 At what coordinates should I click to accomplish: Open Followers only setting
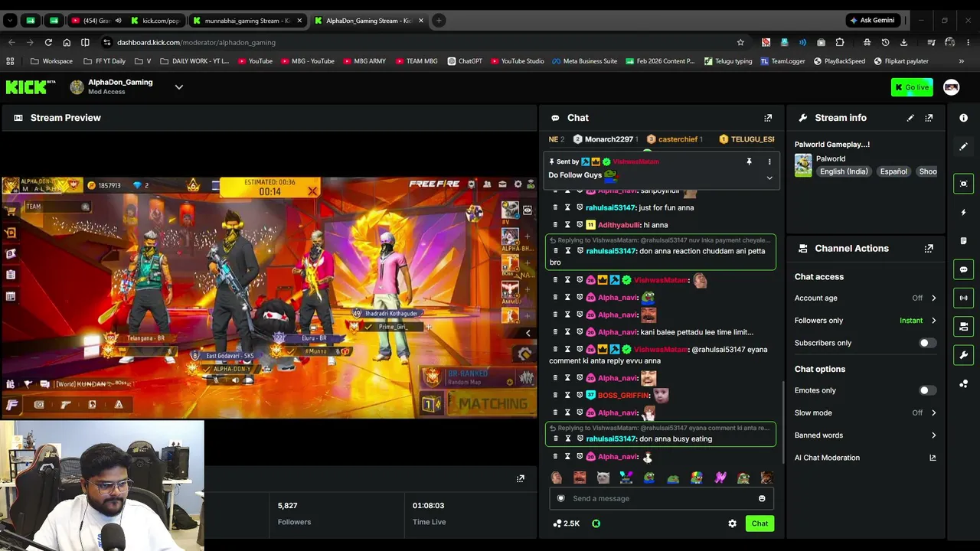click(865, 321)
